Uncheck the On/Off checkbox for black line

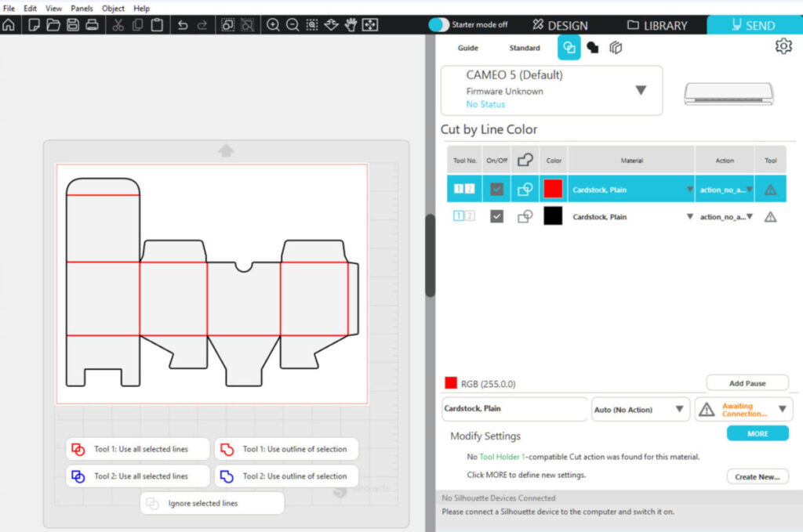click(x=497, y=216)
